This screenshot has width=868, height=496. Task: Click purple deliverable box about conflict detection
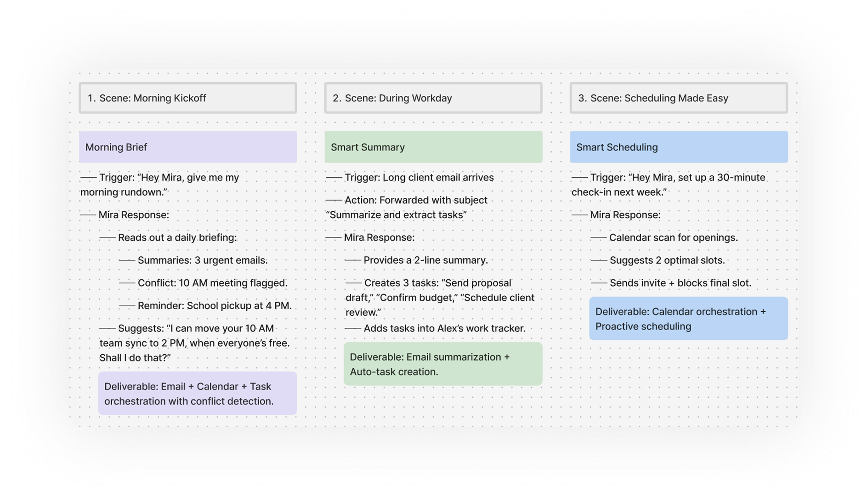(x=198, y=394)
